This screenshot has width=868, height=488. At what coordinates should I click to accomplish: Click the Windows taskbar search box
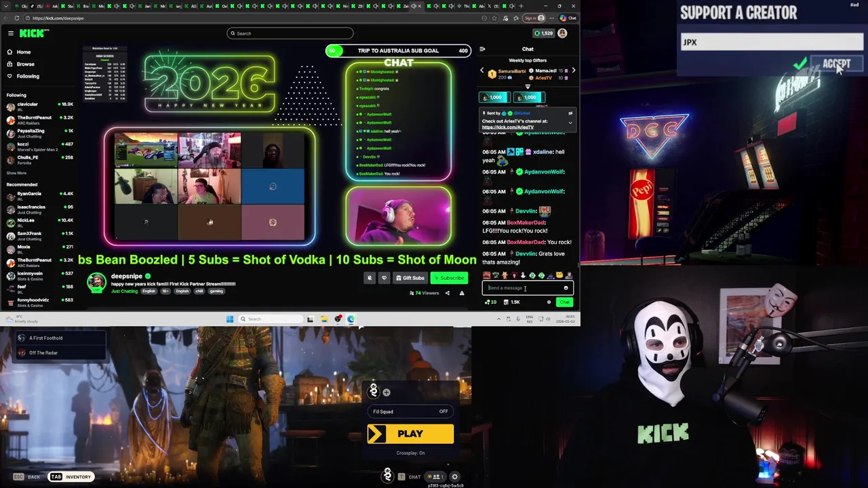pos(270,319)
